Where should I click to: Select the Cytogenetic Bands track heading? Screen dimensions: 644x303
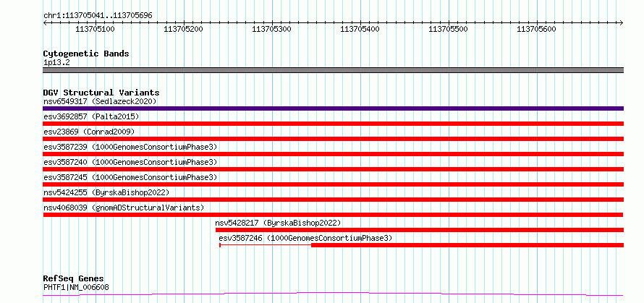(86, 54)
